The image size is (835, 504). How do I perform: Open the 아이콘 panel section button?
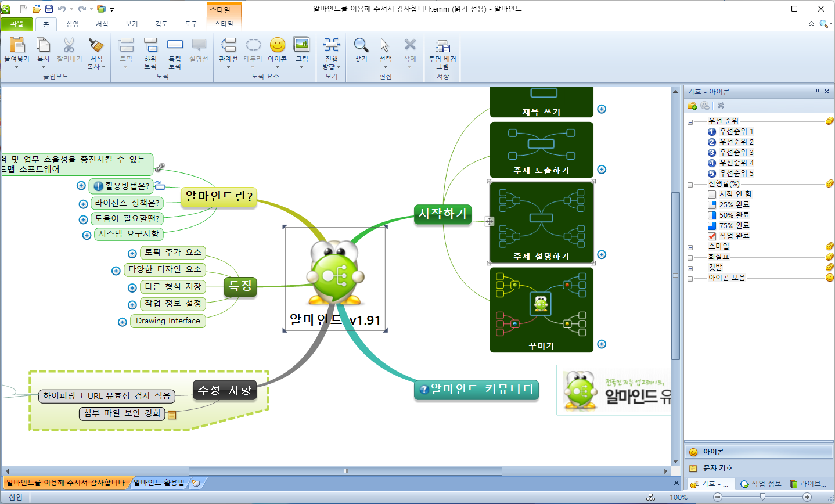[x=759, y=452]
